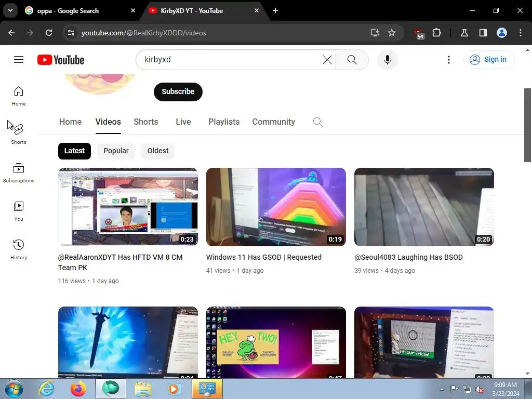Open Home in the left sidebar
Image resolution: width=532 pixels, height=399 pixels.
click(x=19, y=96)
